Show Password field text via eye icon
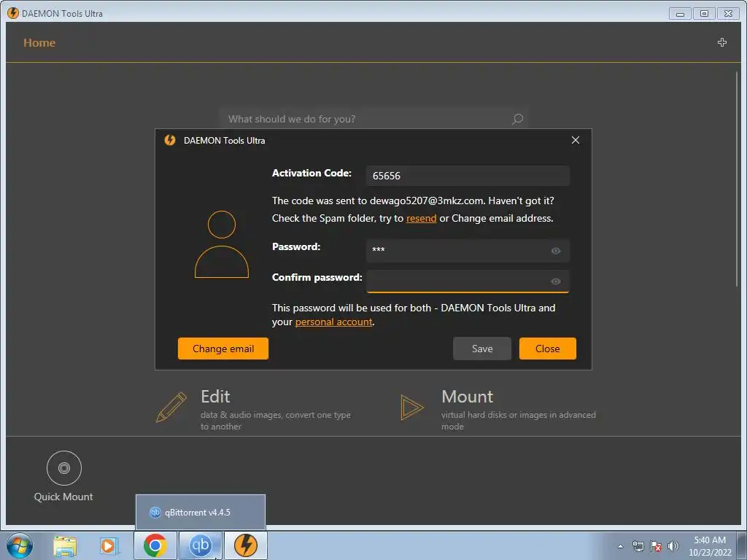Image resolution: width=747 pixels, height=560 pixels. 555,251
